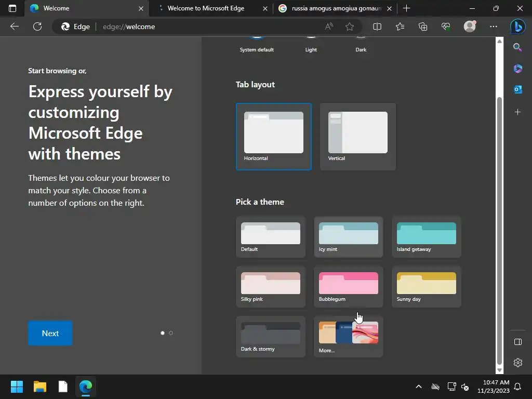Choose the Horizontal tab layout
This screenshot has width=532, height=399.
click(x=273, y=137)
